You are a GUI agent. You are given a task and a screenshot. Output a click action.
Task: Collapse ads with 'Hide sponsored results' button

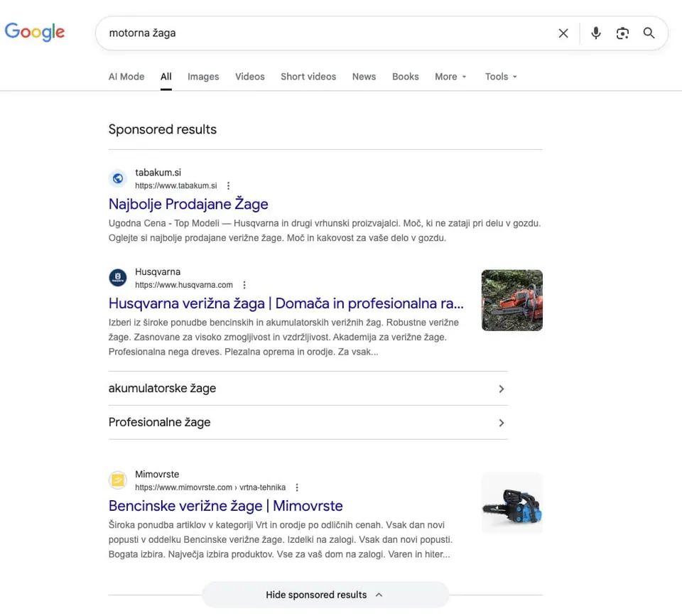pyautogui.click(x=325, y=595)
